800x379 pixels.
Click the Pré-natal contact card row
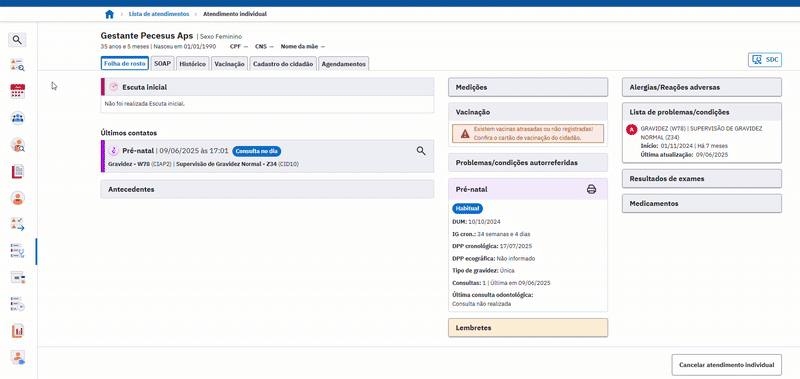[x=267, y=157]
